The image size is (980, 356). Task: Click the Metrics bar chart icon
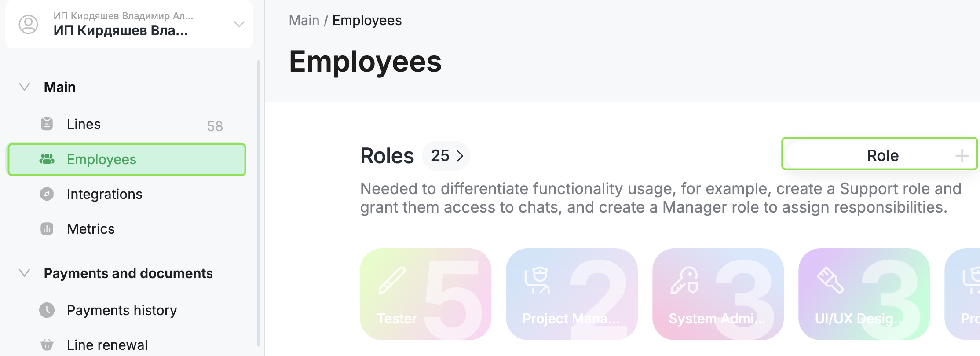47,229
